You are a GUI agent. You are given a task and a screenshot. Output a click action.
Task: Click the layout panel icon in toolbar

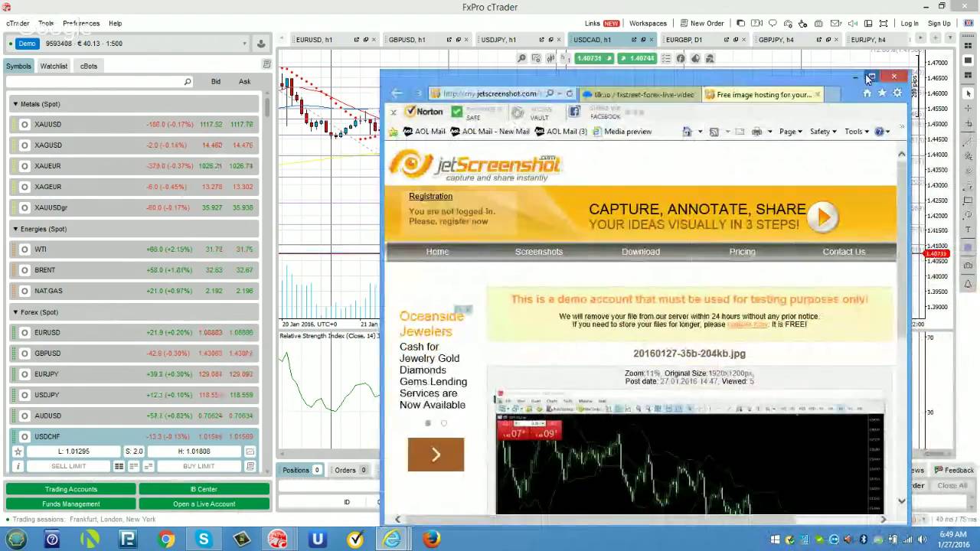coord(868,23)
